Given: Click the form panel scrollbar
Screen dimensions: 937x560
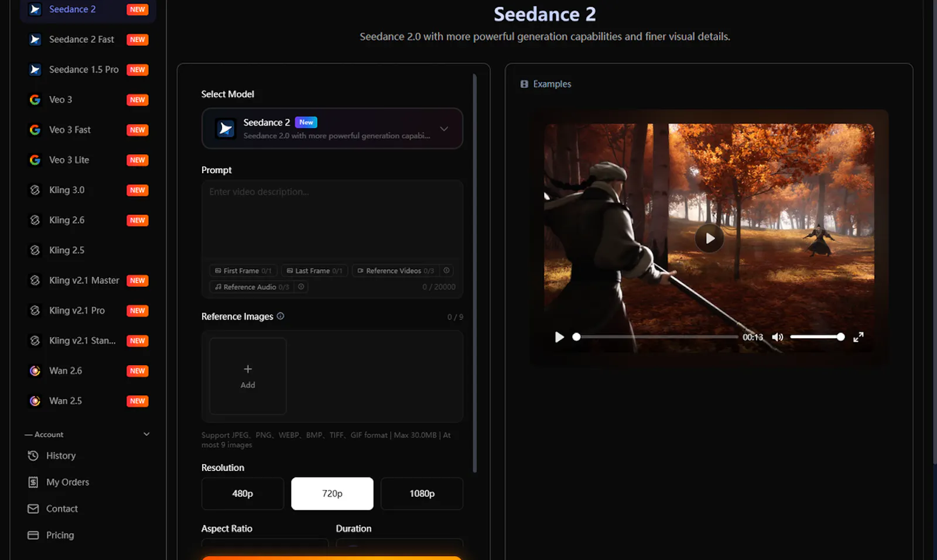Looking at the screenshot, I should coord(474,273).
